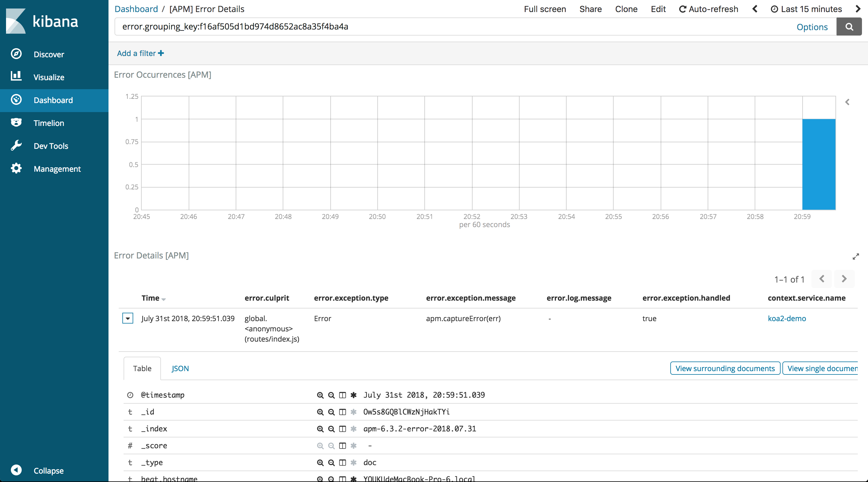Toggle _type column in table
The width and height of the screenshot is (868, 482).
coord(342,462)
